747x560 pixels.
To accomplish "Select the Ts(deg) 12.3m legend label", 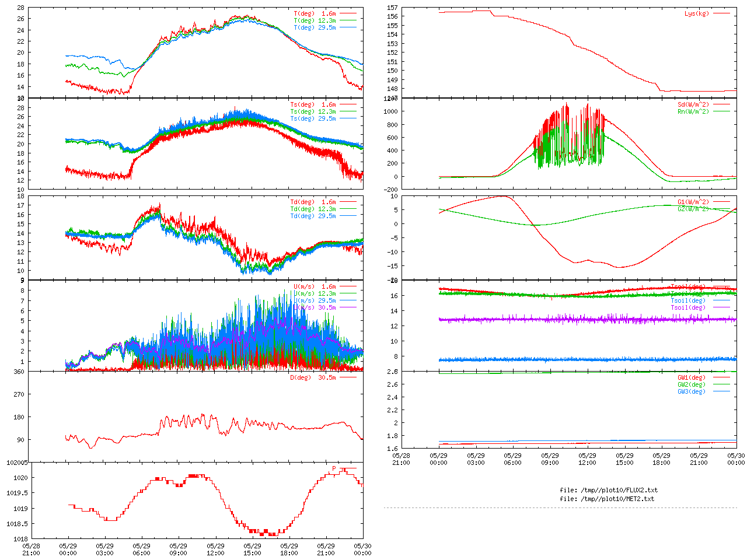I will (x=313, y=111).
